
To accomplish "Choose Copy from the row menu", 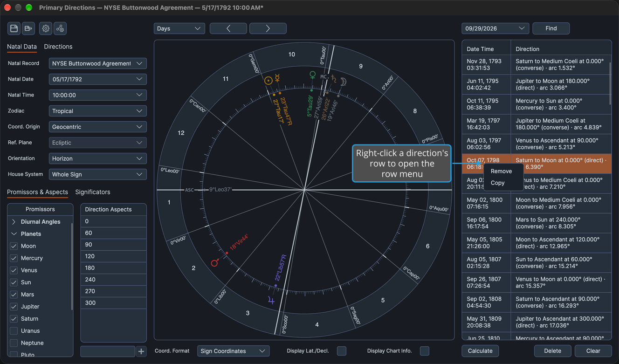I will 497,183.
